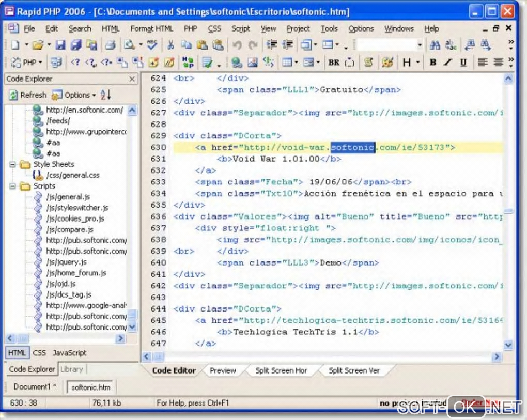Image resolution: width=527 pixels, height=420 pixels.
Task: Click Refresh in Code Explorer
Action: point(28,95)
